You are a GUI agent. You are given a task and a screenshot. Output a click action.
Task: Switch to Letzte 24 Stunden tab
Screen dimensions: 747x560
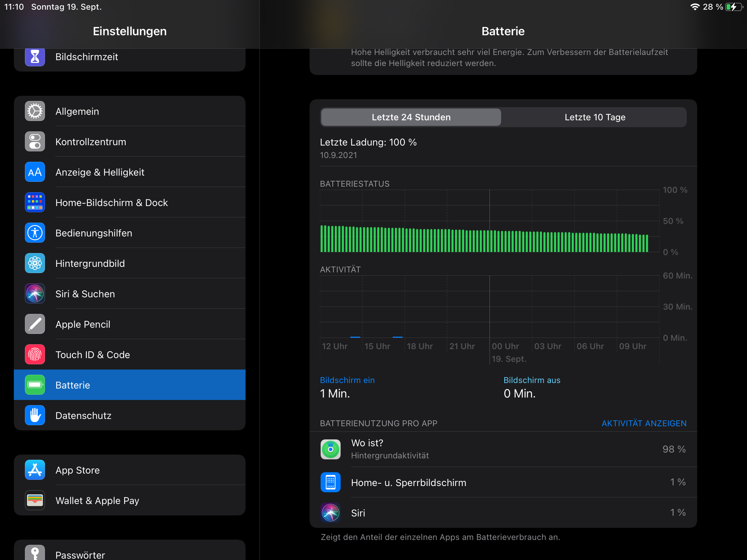tap(411, 117)
